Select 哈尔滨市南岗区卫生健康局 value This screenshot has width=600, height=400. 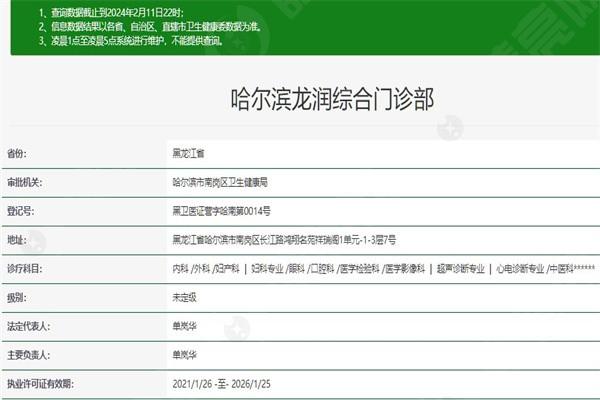[x=220, y=182]
